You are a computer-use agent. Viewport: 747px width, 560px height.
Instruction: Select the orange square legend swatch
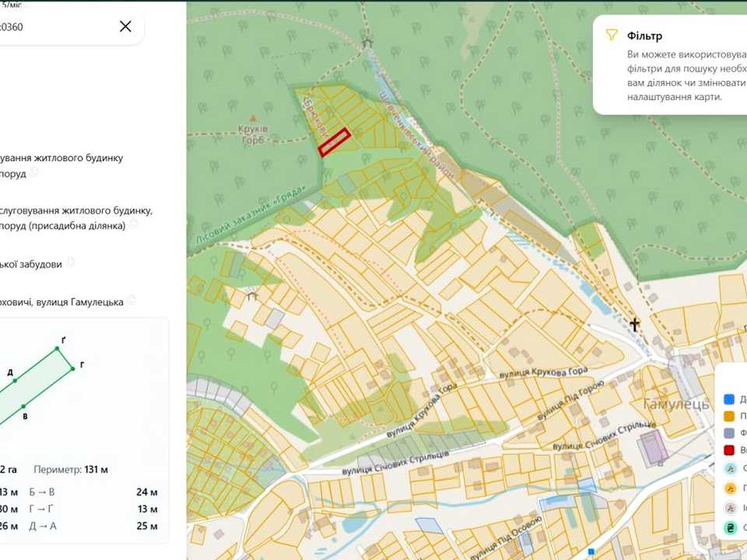(x=729, y=416)
